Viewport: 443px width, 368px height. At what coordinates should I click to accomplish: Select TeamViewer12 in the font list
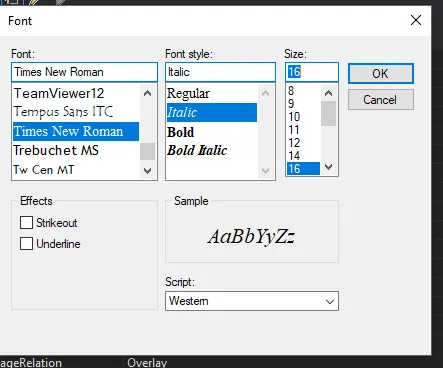pyautogui.click(x=76, y=93)
